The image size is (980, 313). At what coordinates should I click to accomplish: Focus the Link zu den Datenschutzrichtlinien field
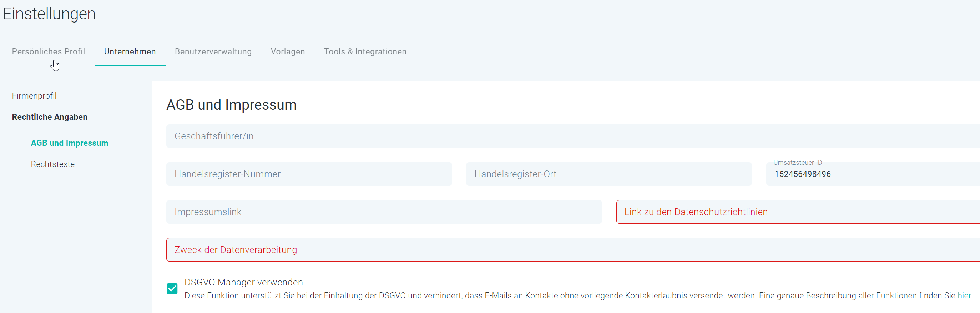click(x=798, y=212)
